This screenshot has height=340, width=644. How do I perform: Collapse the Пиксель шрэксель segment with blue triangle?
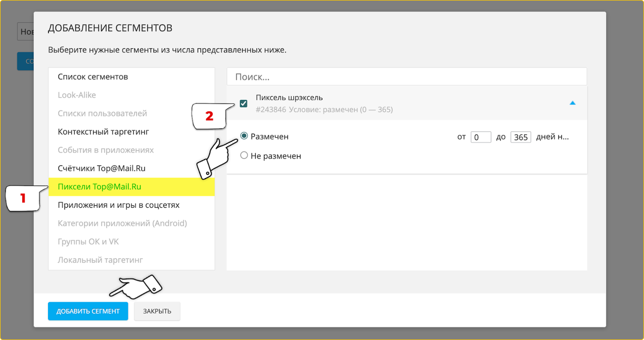(x=572, y=103)
